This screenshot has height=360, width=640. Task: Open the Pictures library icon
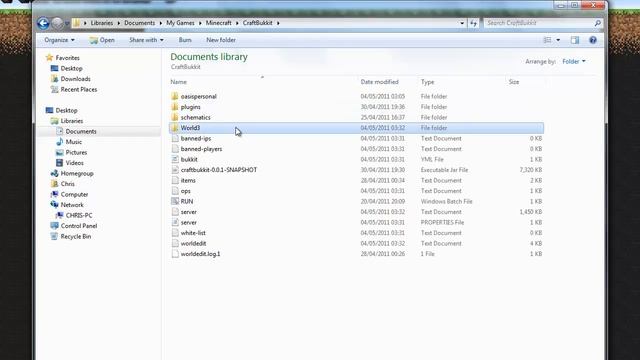click(x=60, y=152)
